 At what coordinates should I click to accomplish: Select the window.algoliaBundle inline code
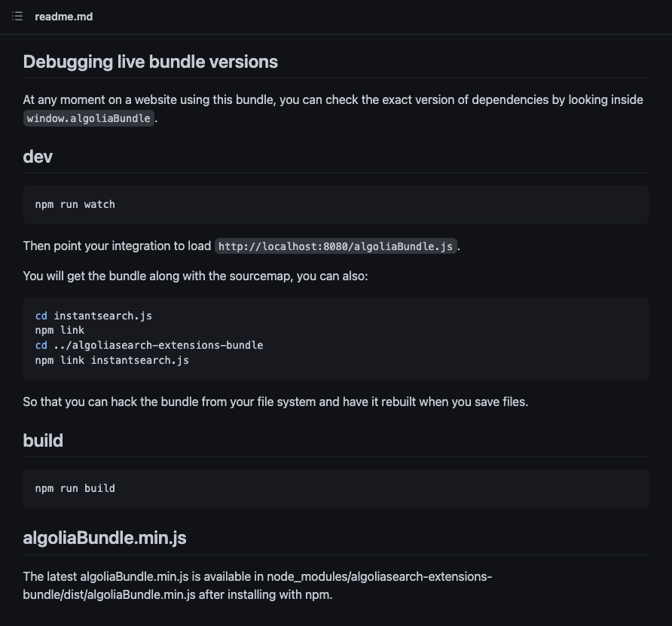[89, 118]
